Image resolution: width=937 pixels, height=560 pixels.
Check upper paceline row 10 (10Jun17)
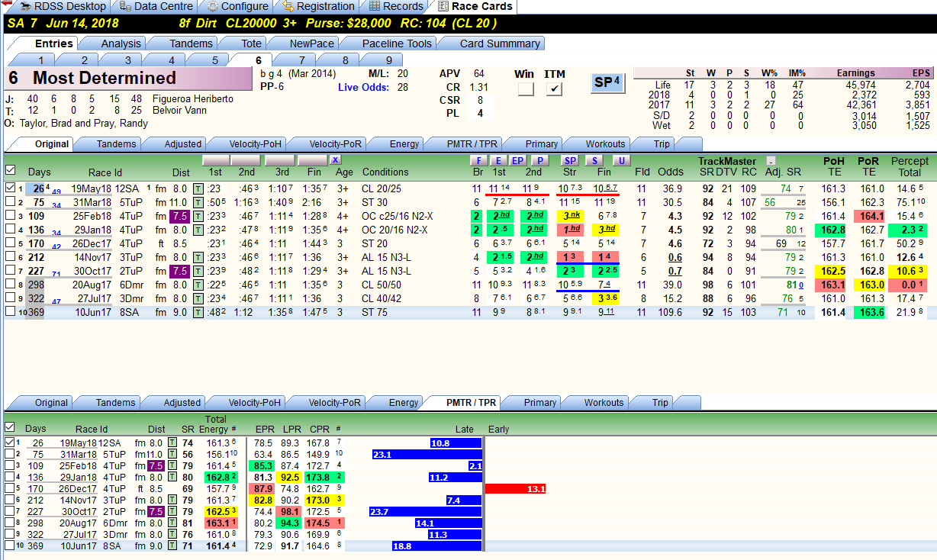(10, 311)
